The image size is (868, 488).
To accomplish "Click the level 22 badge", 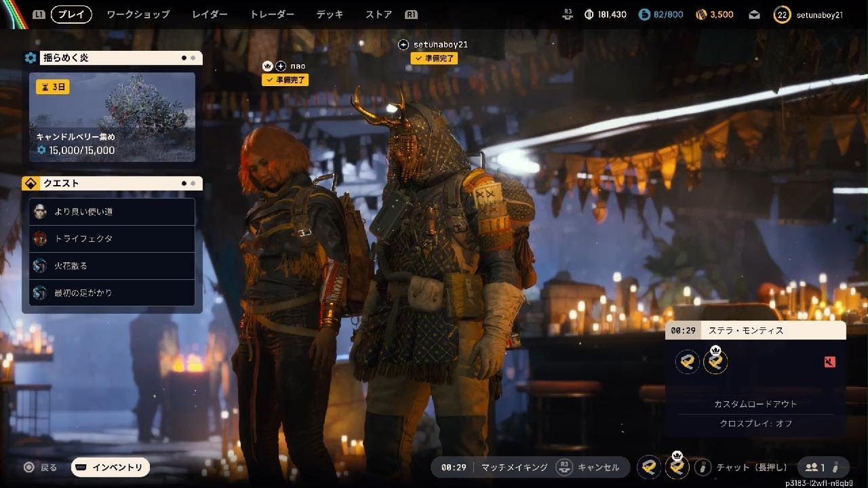I will point(782,14).
